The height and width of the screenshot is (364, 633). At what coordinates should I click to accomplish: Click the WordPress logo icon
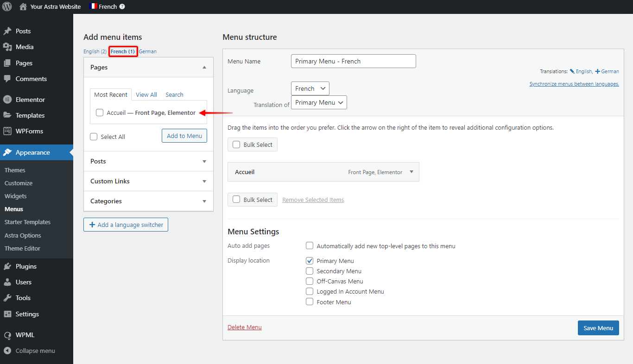pyautogui.click(x=7, y=6)
